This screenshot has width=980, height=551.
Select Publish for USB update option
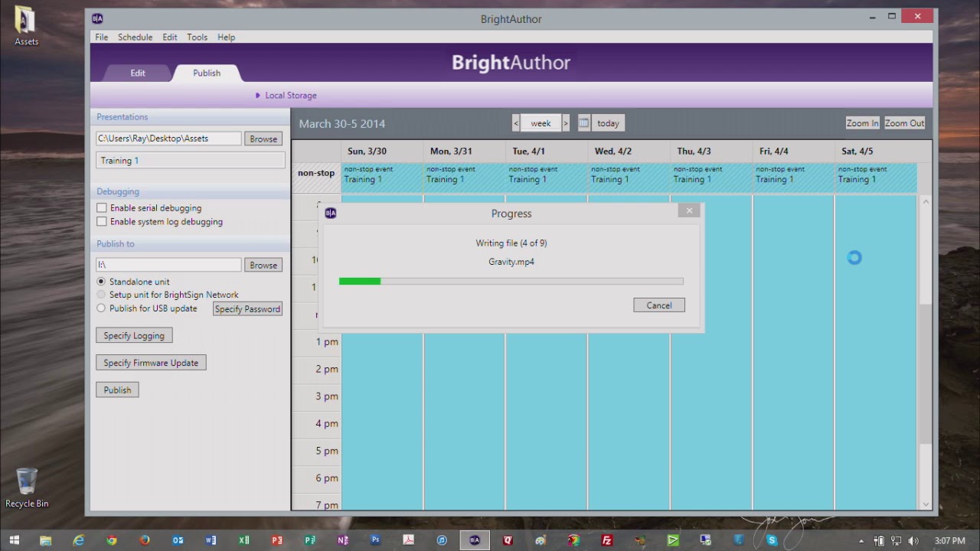pos(101,308)
